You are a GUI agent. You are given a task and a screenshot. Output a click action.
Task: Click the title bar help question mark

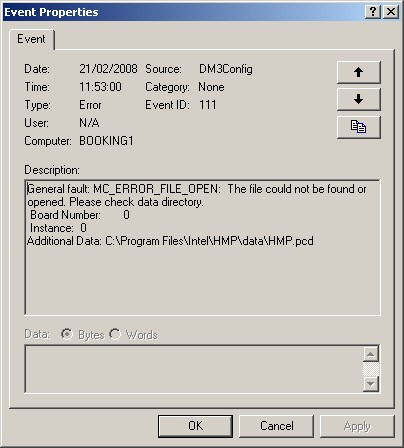[373, 12]
